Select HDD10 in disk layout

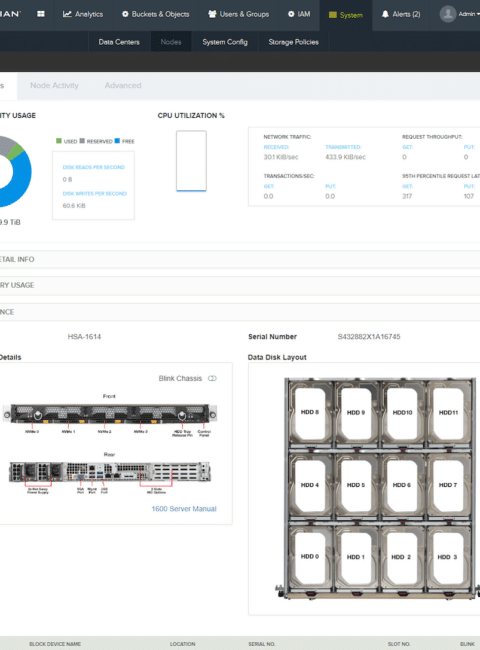pyautogui.click(x=402, y=412)
